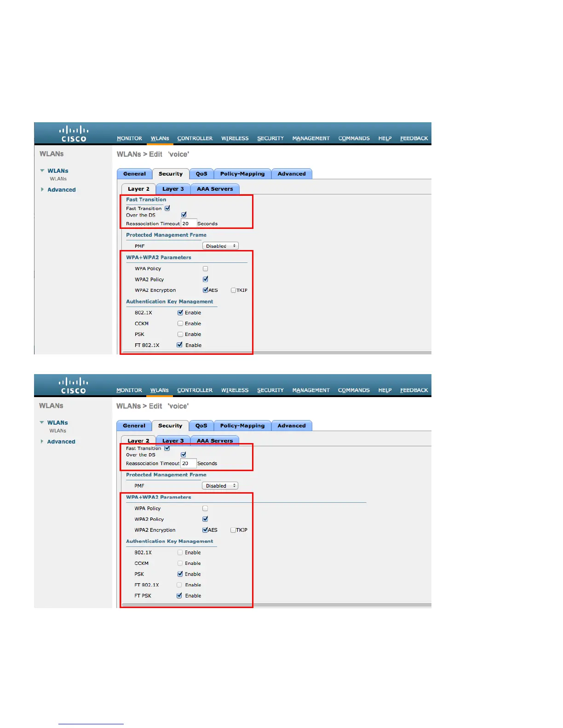The width and height of the screenshot is (563, 728).
Task: Expand Advanced in the lower sidebar
Action: coord(42,441)
